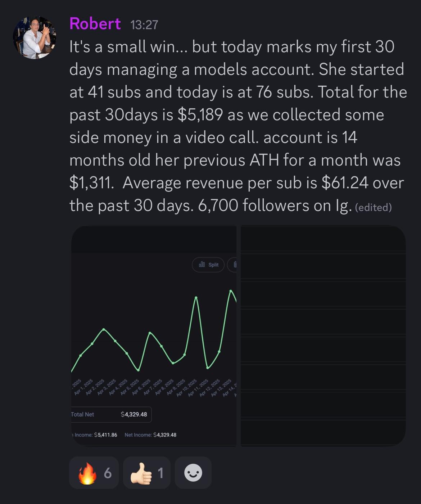Viewport: 421px width, 504px height.
Task: Click the cut-off button right of Split
Action: (233, 265)
